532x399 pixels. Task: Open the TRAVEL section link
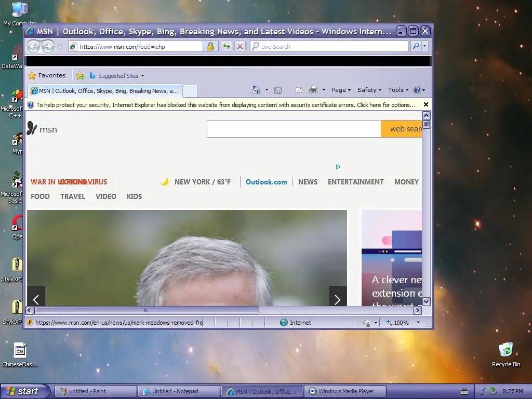[x=73, y=196]
